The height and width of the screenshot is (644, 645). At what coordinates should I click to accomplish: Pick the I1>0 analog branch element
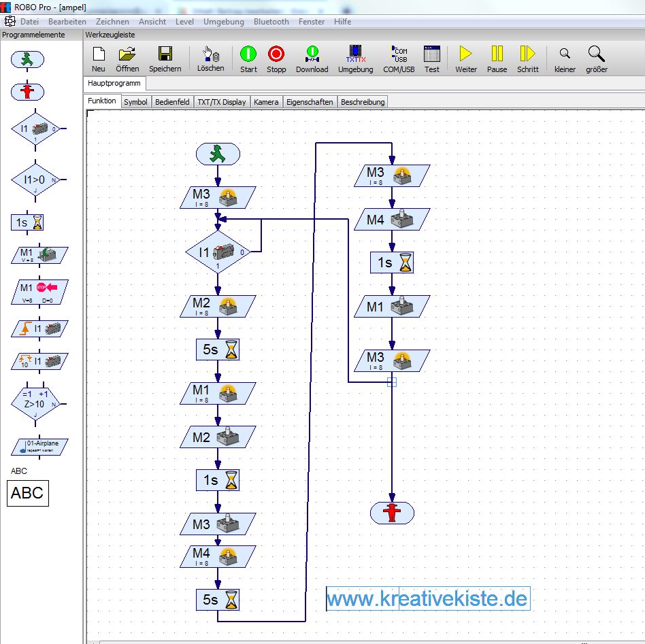pyautogui.click(x=36, y=180)
